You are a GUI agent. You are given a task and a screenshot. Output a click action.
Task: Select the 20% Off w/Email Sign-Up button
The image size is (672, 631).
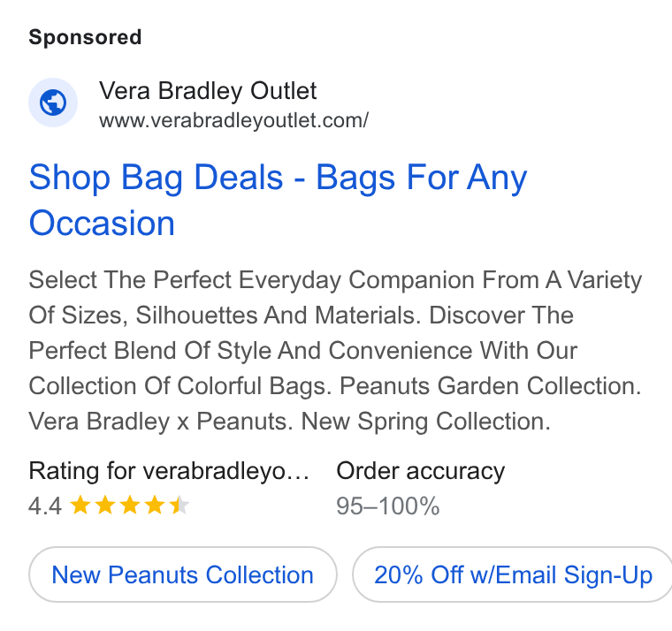513,574
